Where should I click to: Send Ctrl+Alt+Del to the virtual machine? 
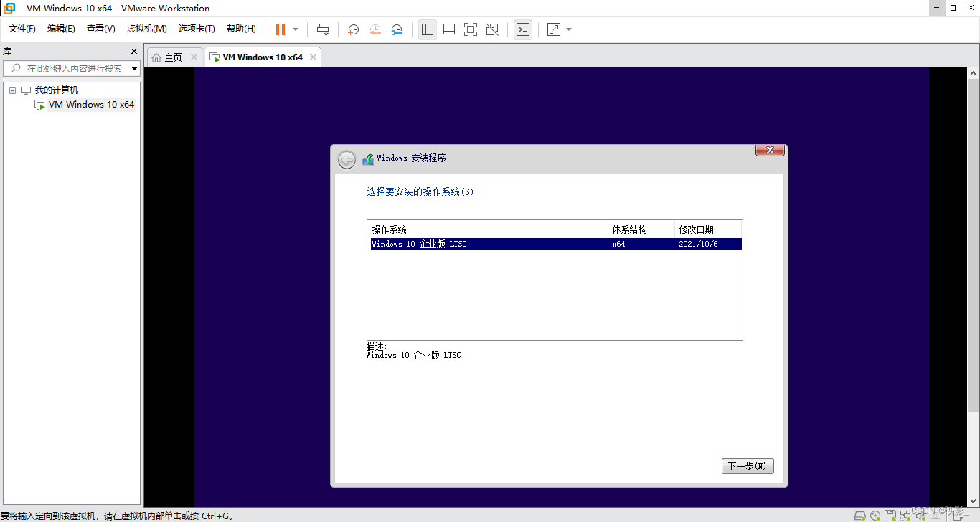(x=323, y=29)
